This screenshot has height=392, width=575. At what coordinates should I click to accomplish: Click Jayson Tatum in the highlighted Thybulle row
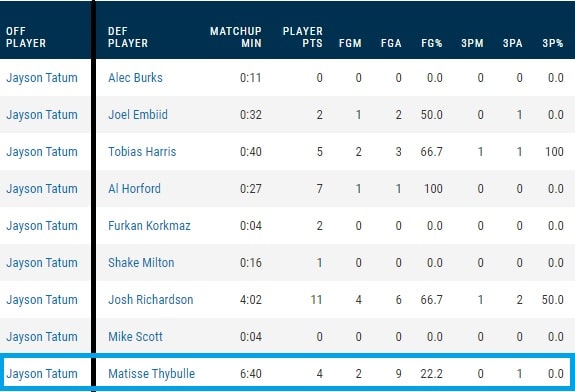coord(42,374)
